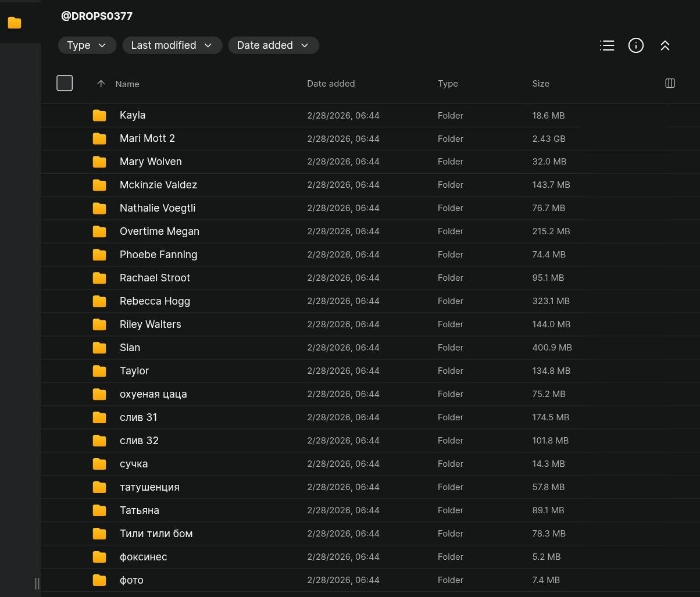Tick the select all checkbox
Image resolution: width=700 pixels, height=597 pixels.
[x=65, y=83]
